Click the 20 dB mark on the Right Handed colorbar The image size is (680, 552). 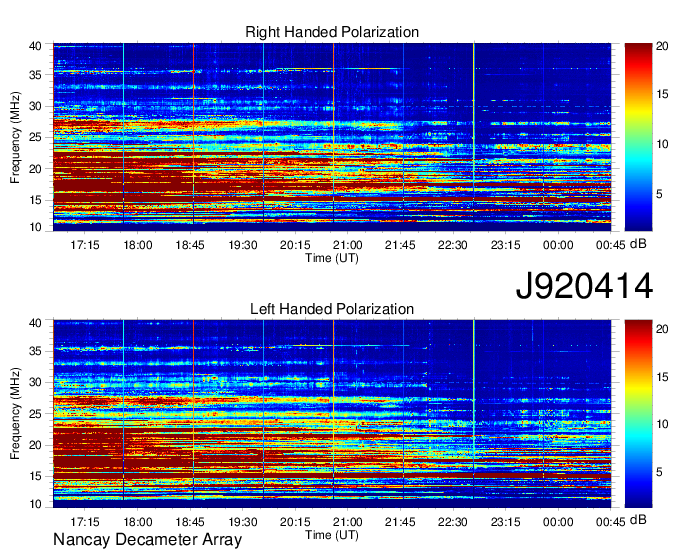tap(662, 46)
